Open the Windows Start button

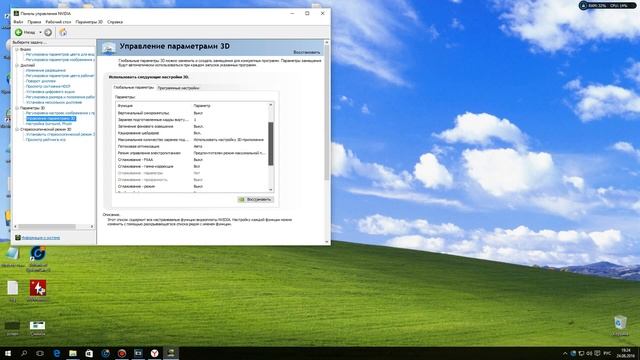[8, 353]
